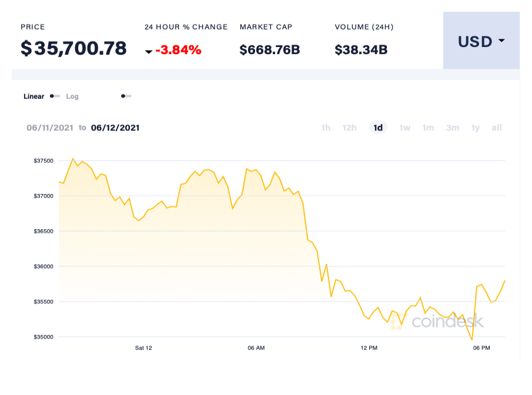The image size is (532, 395).
Task: Click the dropdown arrow next to USD
Action: point(501,41)
